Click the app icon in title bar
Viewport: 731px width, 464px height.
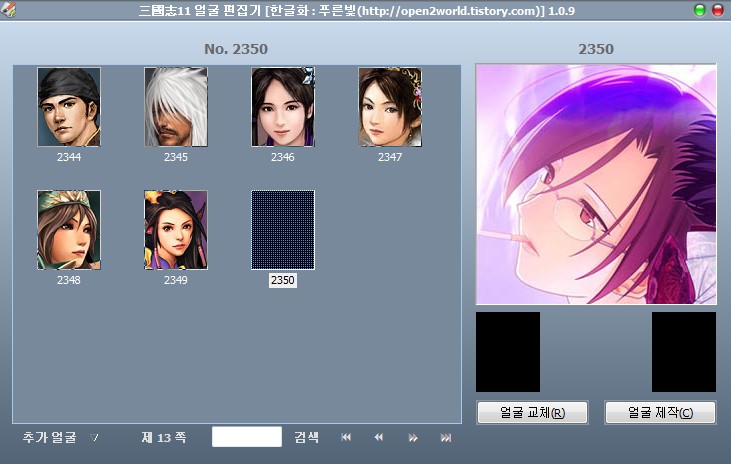click(x=8, y=9)
